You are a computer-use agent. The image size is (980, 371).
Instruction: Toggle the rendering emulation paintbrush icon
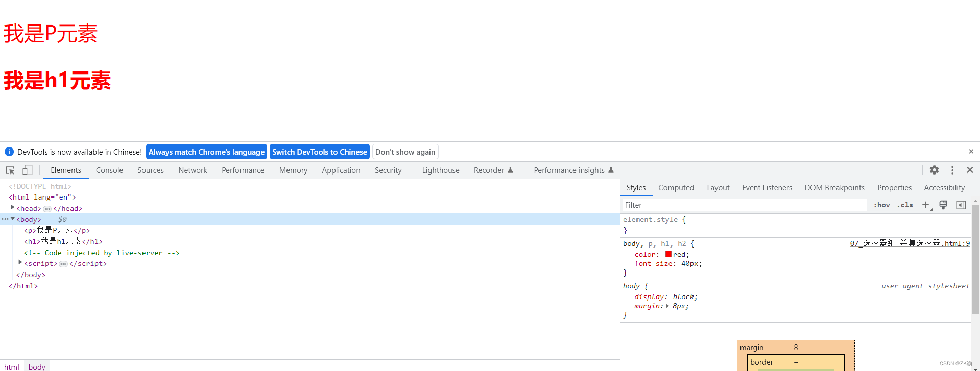943,205
